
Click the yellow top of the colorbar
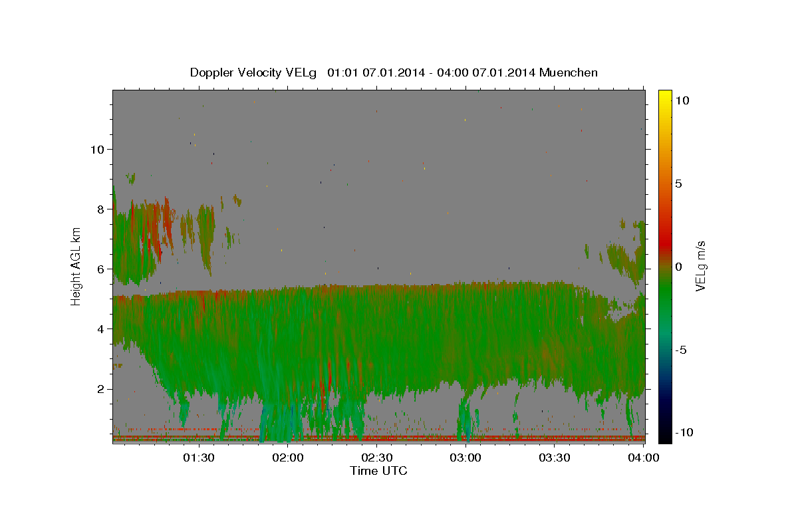tap(664, 96)
